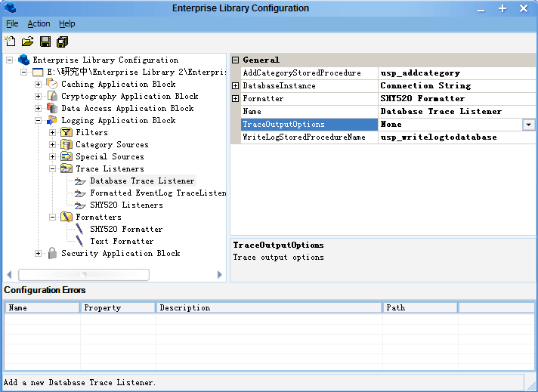Select SHY520 Formatter tree item

click(126, 229)
